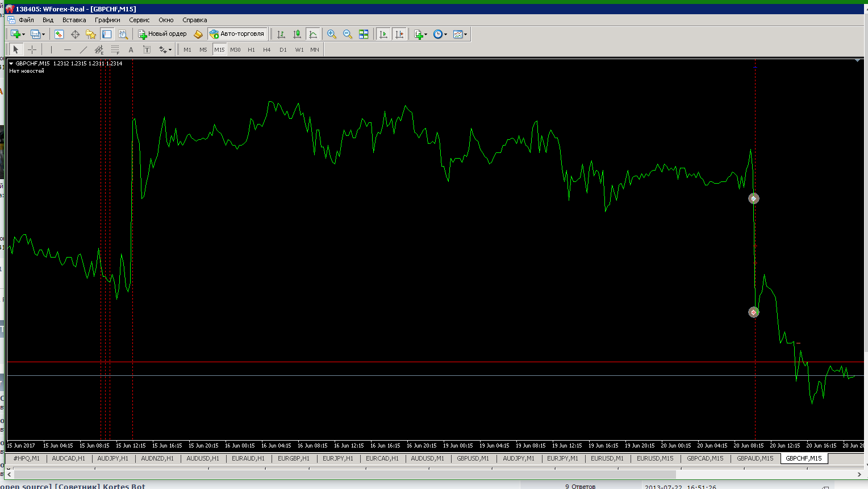Image resolution: width=868 pixels, height=489 pixels.
Task: Switch to the #HPQ,M1 chart tab
Action: pyautogui.click(x=26, y=458)
